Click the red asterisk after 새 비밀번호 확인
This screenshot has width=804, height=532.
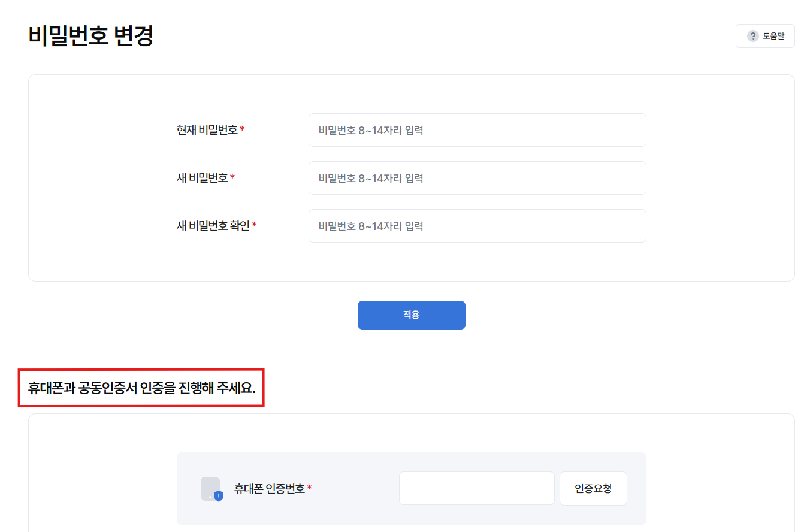tap(254, 225)
